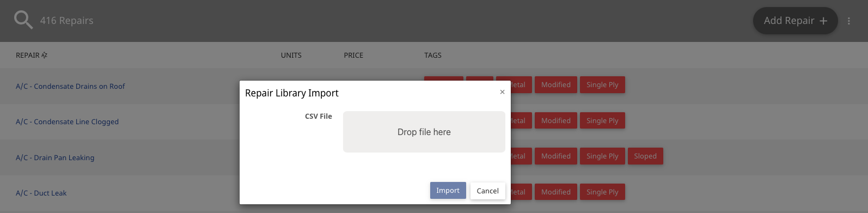The width and height of the screenshot is (868, 213).
Task: Close the Repair Library Import dialog
Action: click(502, 92)
